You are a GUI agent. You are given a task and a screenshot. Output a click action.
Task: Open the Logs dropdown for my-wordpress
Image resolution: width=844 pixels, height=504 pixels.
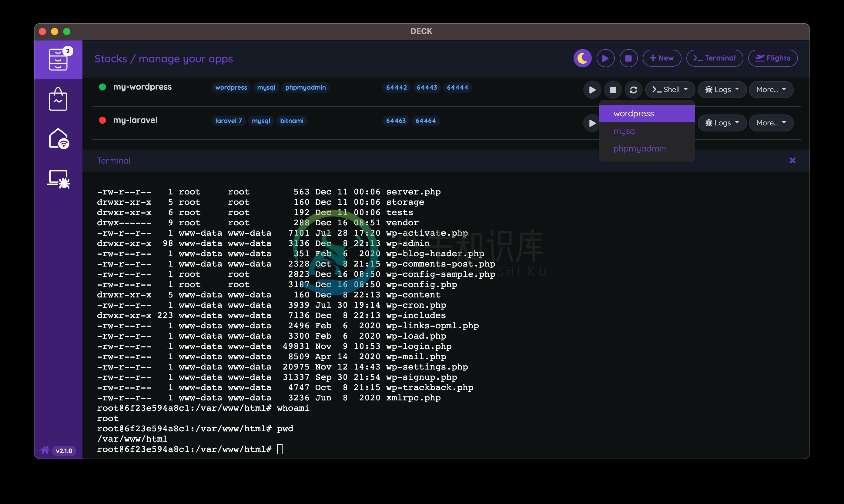click(722, 90)
